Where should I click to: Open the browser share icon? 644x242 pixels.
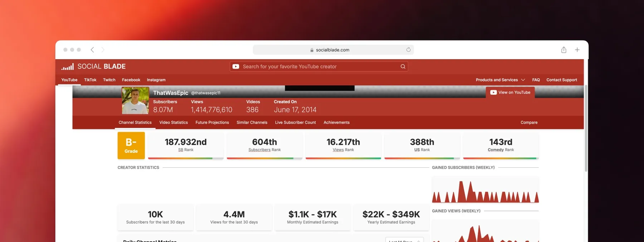(x=563, y=50)
